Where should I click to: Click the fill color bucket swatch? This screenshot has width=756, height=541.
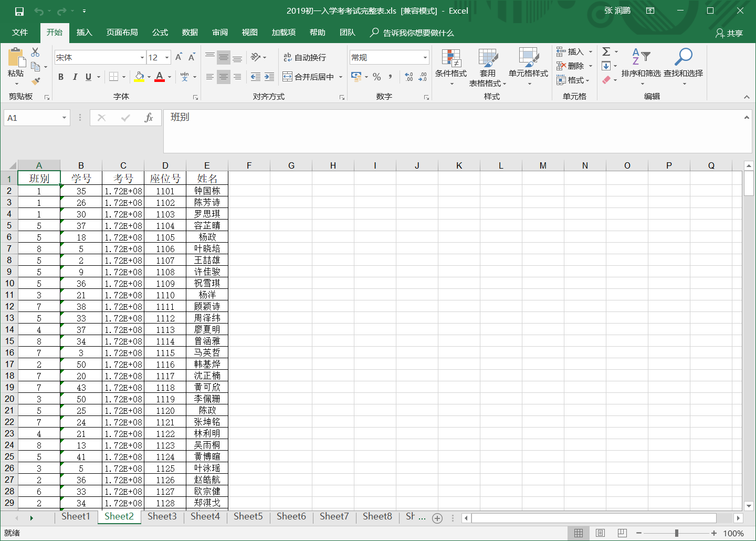point(139,77)
